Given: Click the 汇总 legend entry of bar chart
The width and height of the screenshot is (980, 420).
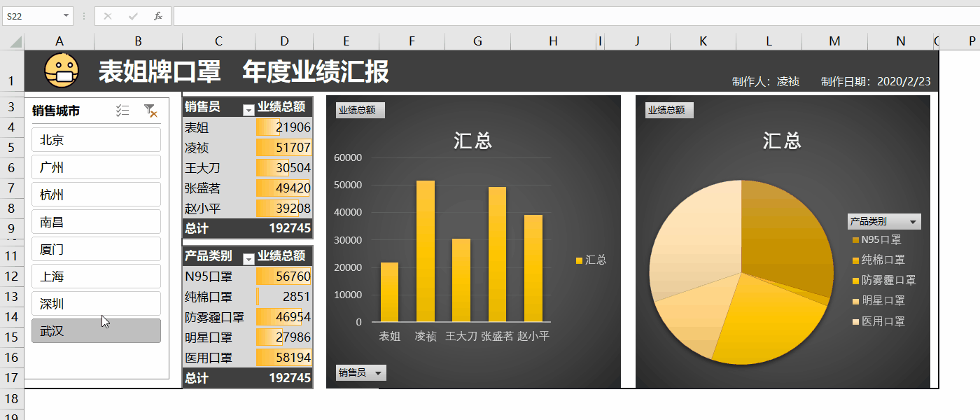Looking at the screenshot, I should [x=591, y=260].
